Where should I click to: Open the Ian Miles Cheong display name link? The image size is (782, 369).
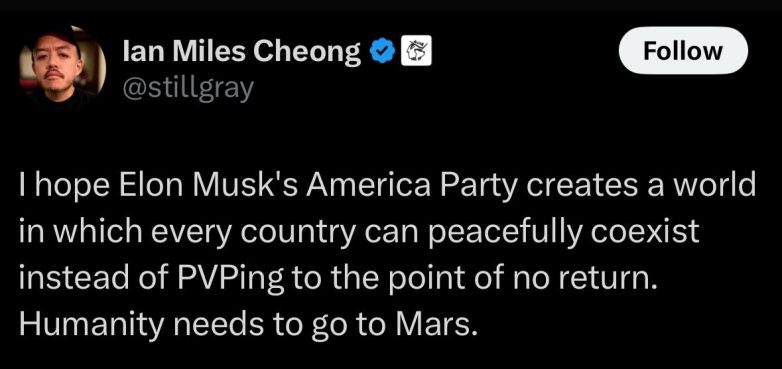241,51
